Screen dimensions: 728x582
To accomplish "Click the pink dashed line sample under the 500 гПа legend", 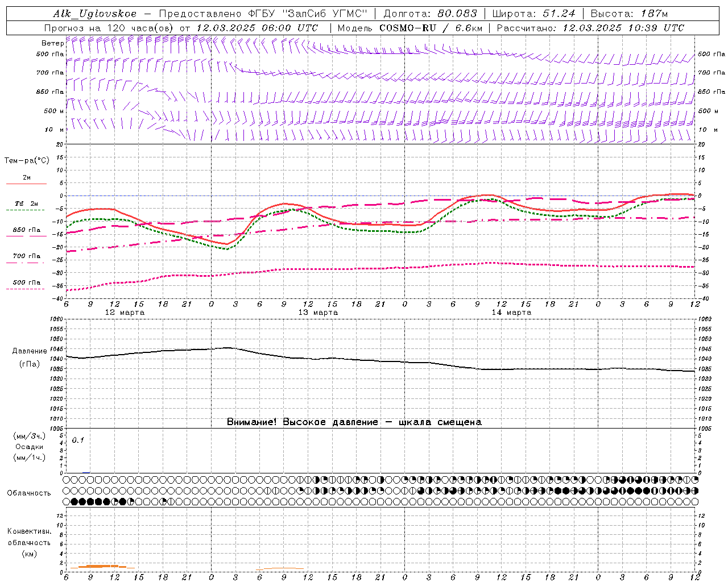I will (26, 289).
